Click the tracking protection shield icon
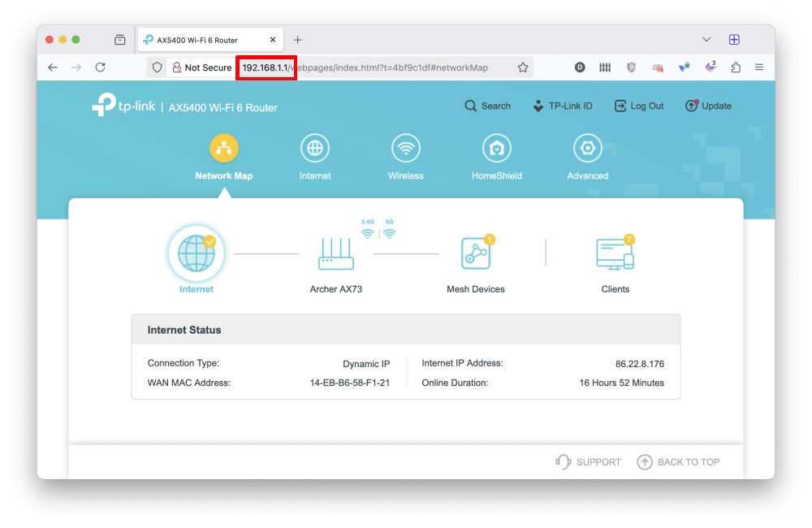Viewport: 812px width, 528px height. click(157, 67)
